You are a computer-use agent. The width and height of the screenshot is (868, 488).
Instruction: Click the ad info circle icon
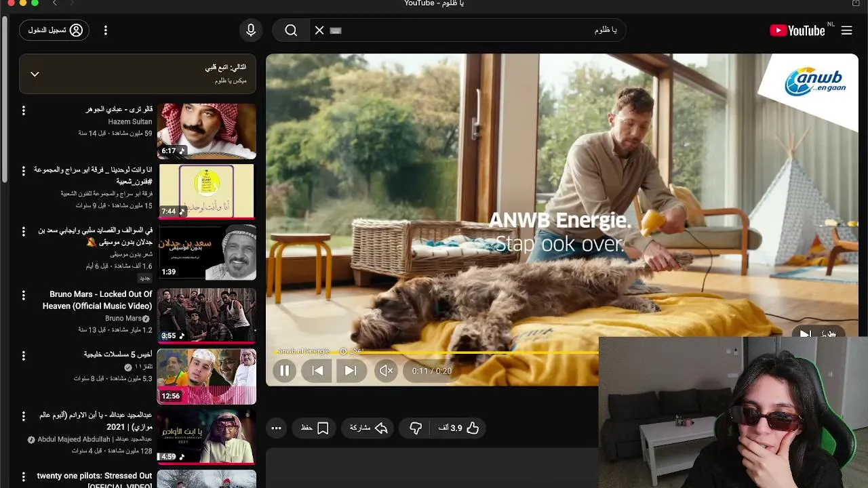[343, 351]
